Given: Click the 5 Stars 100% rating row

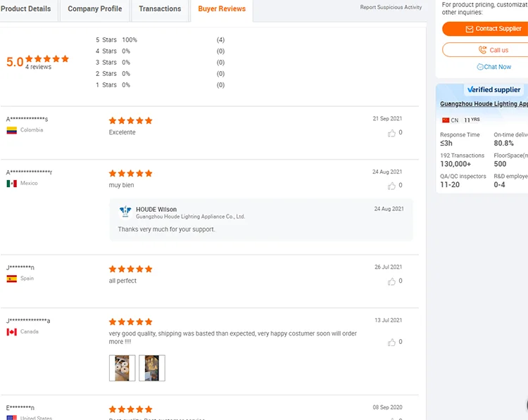Looking at the screenshot, I should tap(160, 40).
